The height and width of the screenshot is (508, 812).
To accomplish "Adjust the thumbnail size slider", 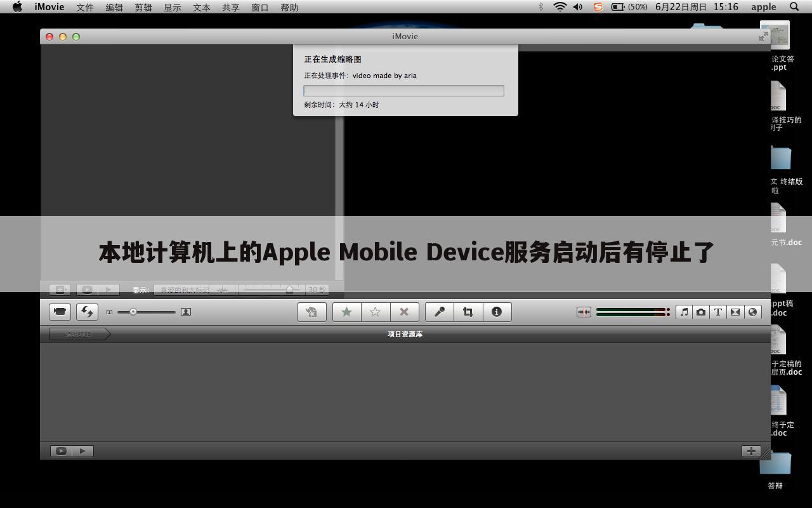I will [x=147, y=312].
